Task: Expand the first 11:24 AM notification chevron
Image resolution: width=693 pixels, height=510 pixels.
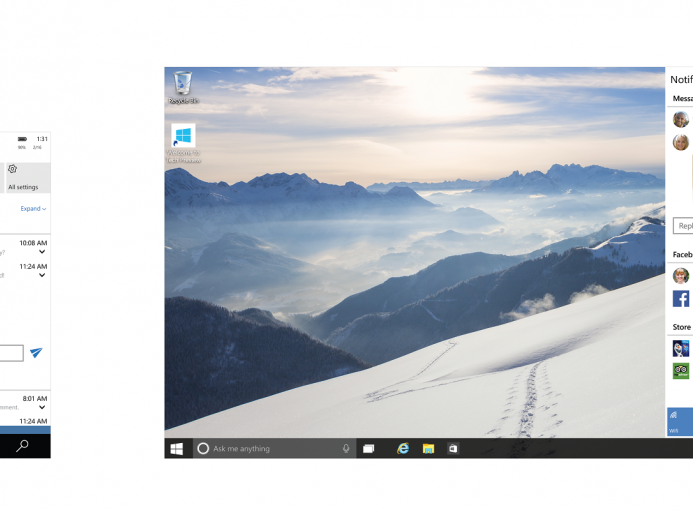Action: point(42,275)
